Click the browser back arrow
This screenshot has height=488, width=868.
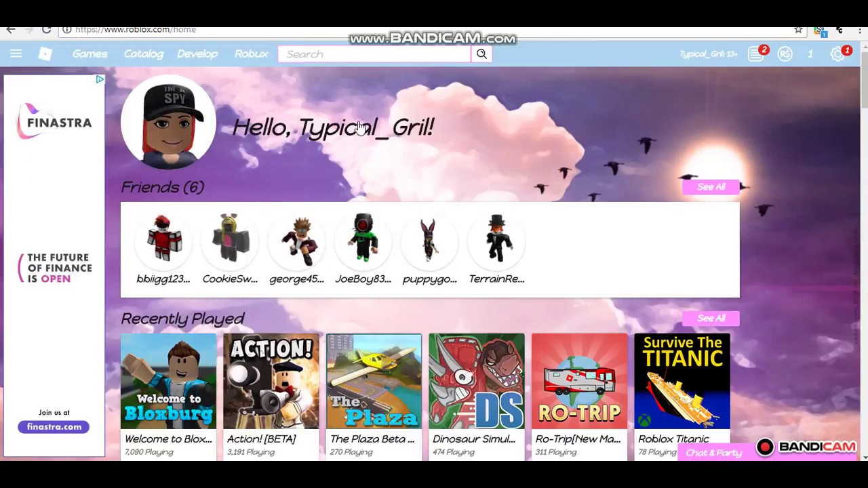[11, 30]
